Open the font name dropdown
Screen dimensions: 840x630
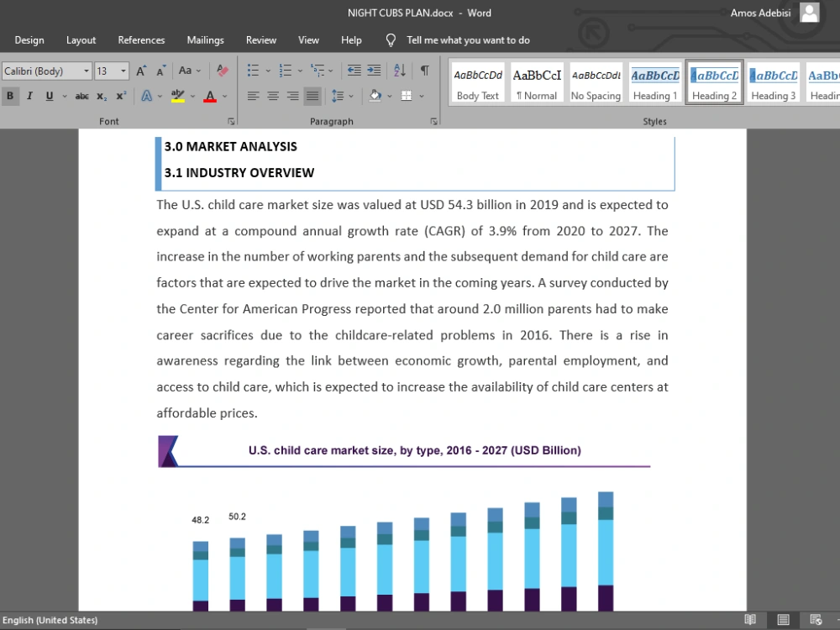[x=86, y=71]
